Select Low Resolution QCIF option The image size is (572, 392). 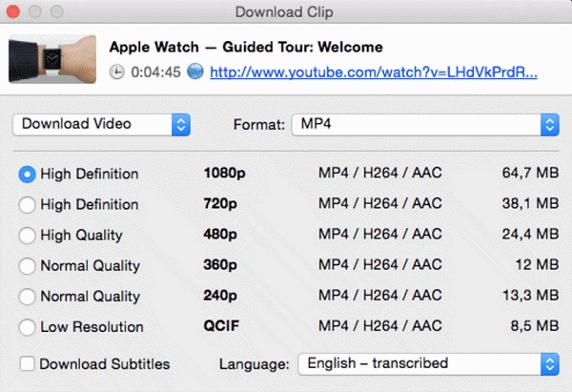[27, 327]
